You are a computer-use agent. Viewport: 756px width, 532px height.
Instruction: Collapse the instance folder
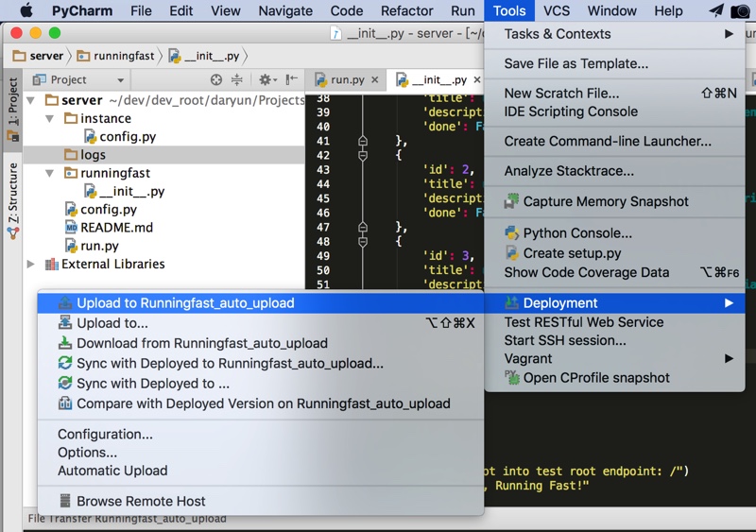pyautogui.click(x=50, y=119)
